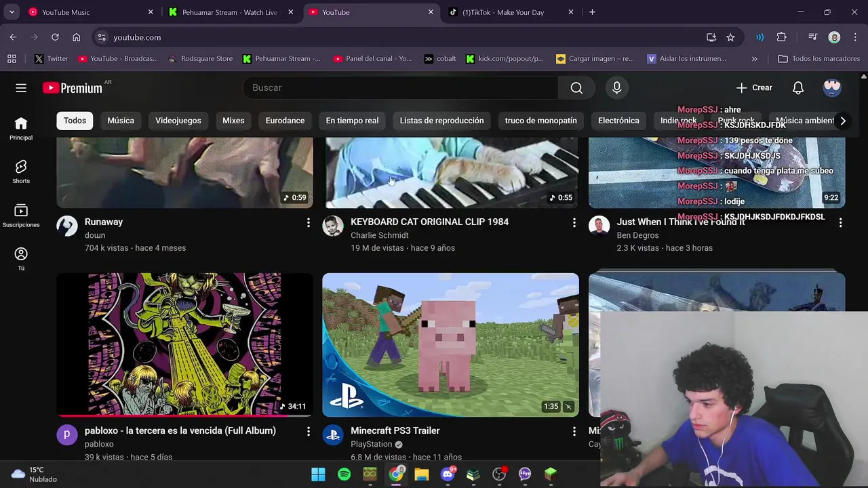Screen dimensions: 868x488
Task: Click the browser home button
Action: 76,37
